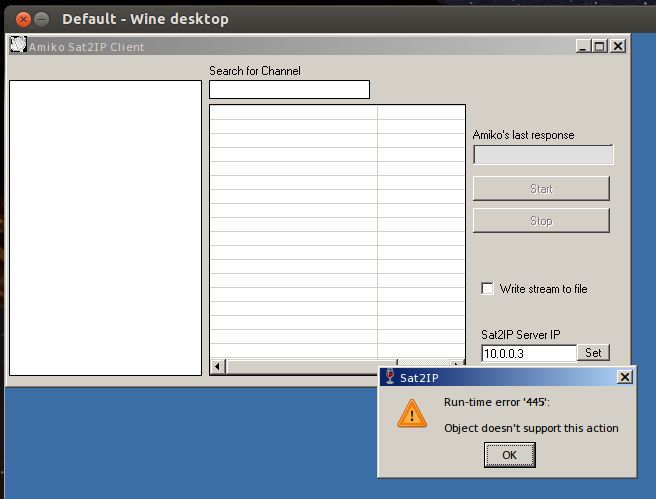Click the empty white list box on the left
The width and height of the screenshot is (656, 499).
[x=105, y=228]
